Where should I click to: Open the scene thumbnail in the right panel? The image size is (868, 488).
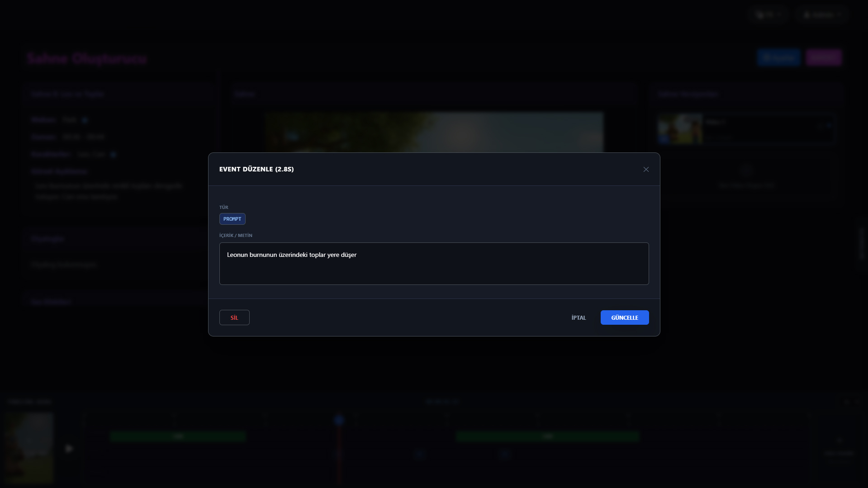pyautogui.click(x=679, y=129)
